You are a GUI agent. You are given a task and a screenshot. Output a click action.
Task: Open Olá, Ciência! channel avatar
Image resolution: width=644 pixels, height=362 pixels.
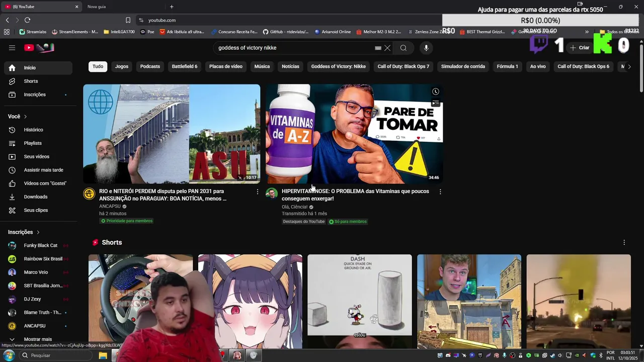(272, 194)
